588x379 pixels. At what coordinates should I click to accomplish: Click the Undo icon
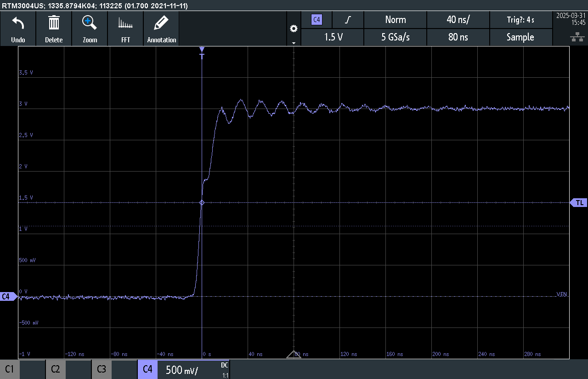pos(18,29)
